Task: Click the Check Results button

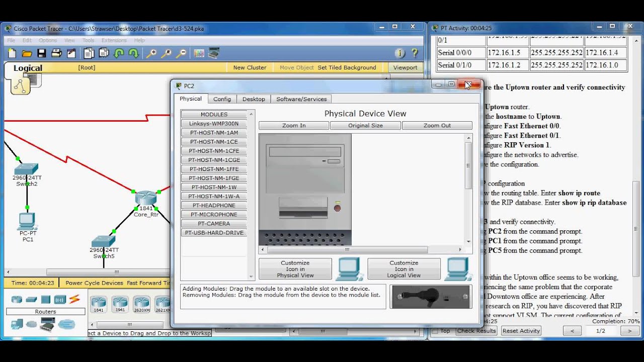Action: (476, 331)
